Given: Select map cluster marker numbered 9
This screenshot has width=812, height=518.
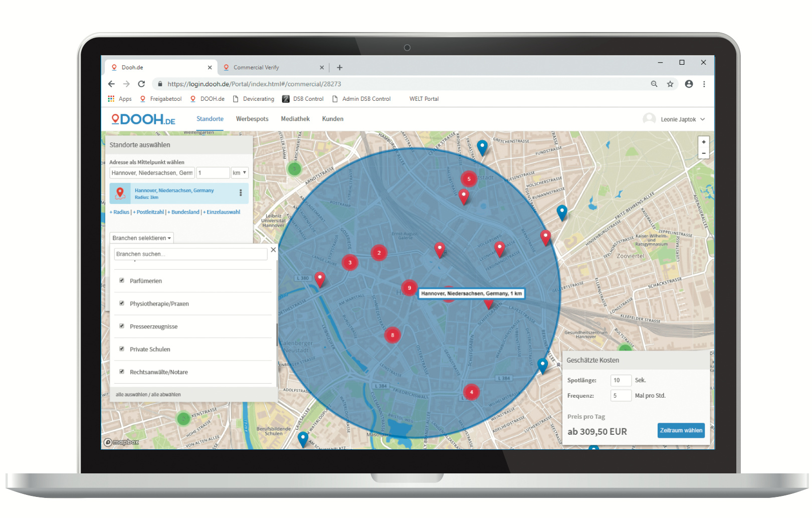Looking at the screenshot, I should tap(409, 288).
